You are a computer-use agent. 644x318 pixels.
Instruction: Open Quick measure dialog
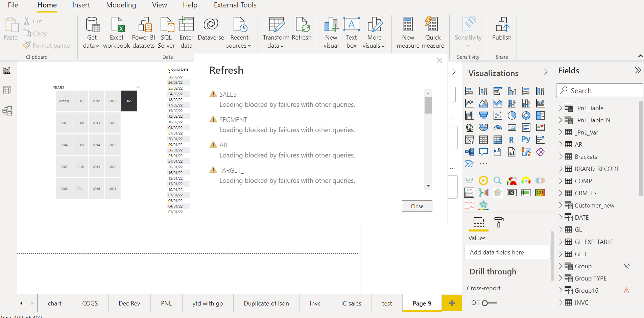[433, 32]
